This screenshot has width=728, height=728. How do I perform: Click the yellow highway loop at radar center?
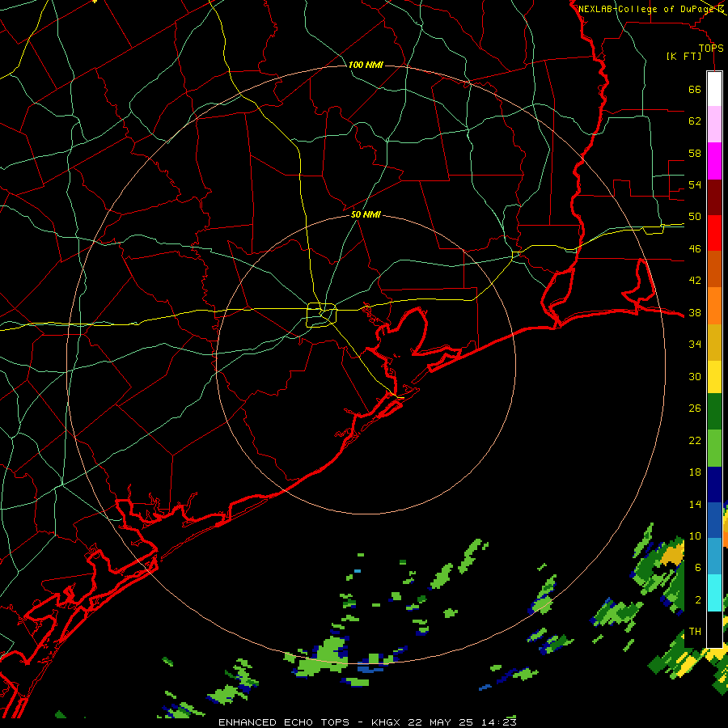[x=322, y=315]
